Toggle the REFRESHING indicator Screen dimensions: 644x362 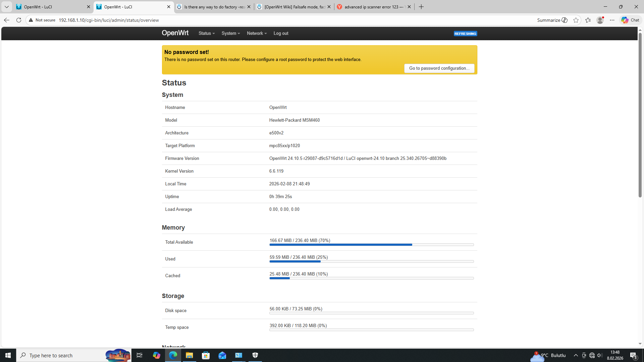pyautogui.click(x=465, y=34)
